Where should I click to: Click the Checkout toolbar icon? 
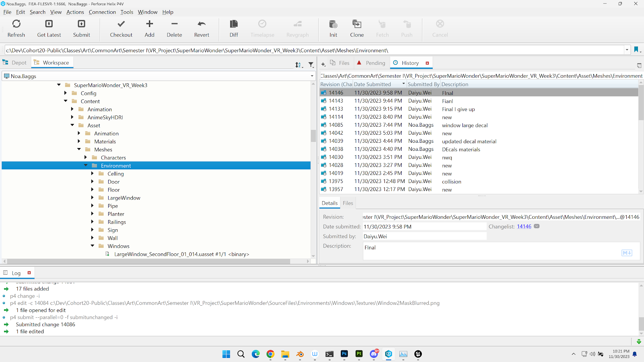click(x=121, y=24)
